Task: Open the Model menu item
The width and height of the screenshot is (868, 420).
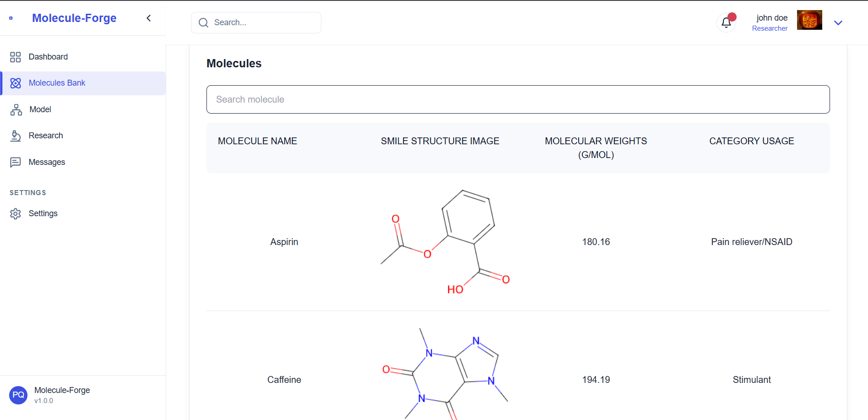Action: (40, 109)
